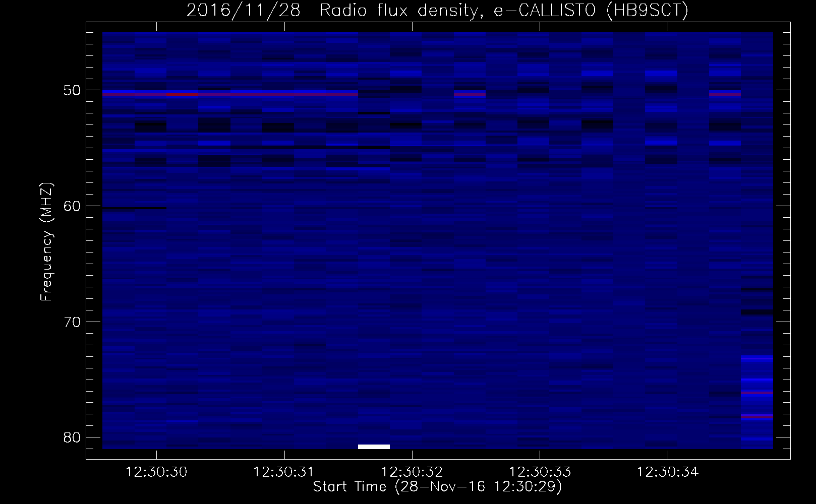This screenshot has width=816, height=504.
Task: Click the time tick label 12:30:30
Action: click(156, 472)
